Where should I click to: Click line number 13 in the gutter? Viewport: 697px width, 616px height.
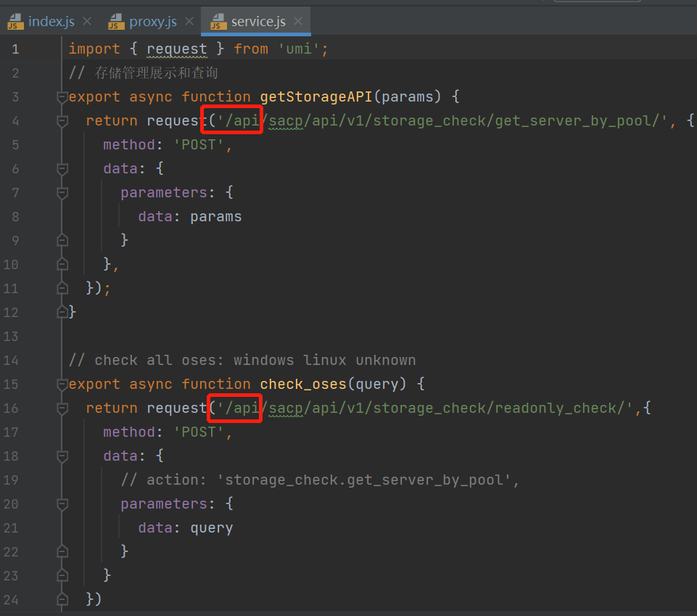[11, 336]
